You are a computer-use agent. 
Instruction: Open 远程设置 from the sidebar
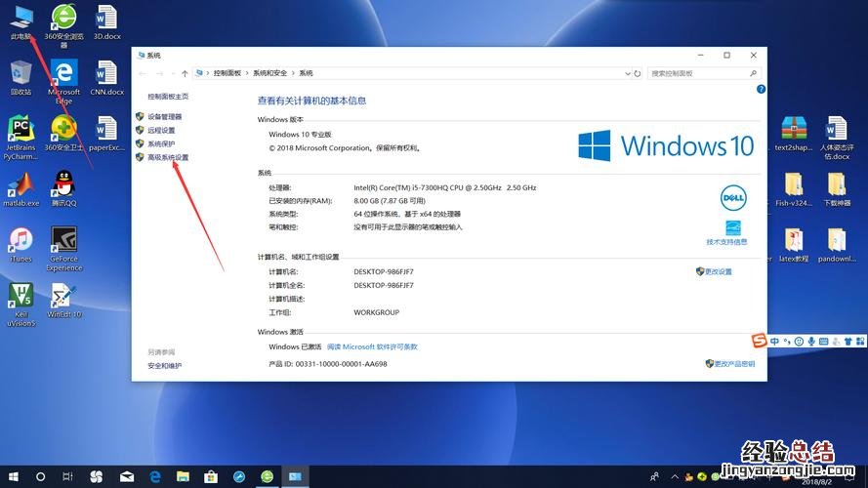point(161,130)
